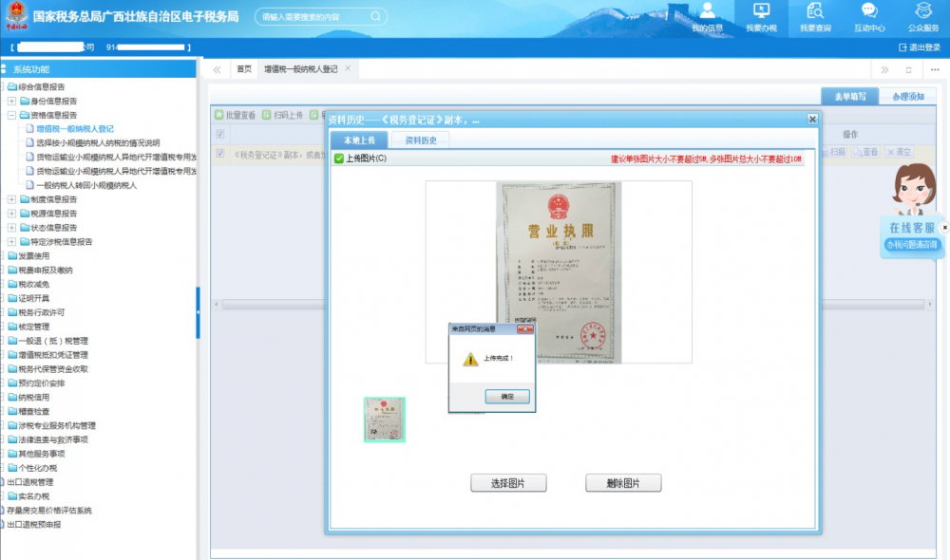Expand the 制度信息报告 tree node

coord(11,199)
